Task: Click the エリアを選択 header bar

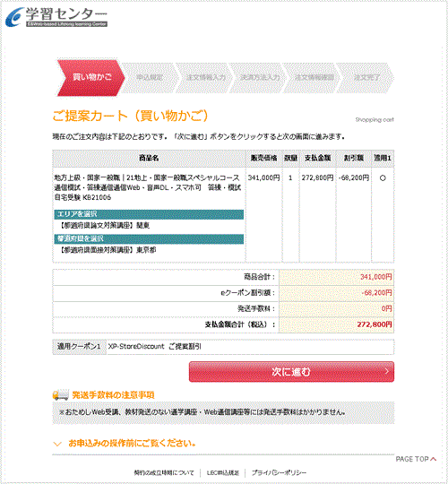Action: pos(149,214)
